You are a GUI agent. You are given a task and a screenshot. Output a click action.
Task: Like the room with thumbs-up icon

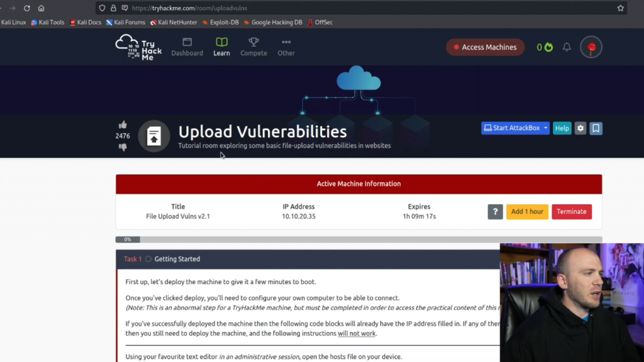(x=123, y=125)
